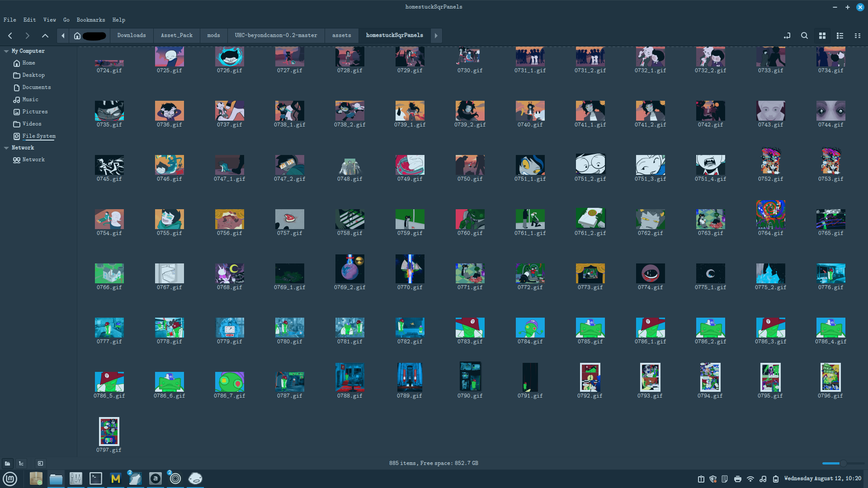Show places in the sidebar
The image size is (868, 488).
point(8,463)
